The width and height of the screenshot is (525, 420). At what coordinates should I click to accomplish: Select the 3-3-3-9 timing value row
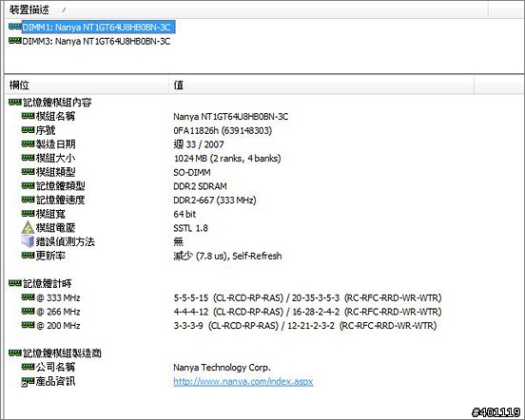305,325
